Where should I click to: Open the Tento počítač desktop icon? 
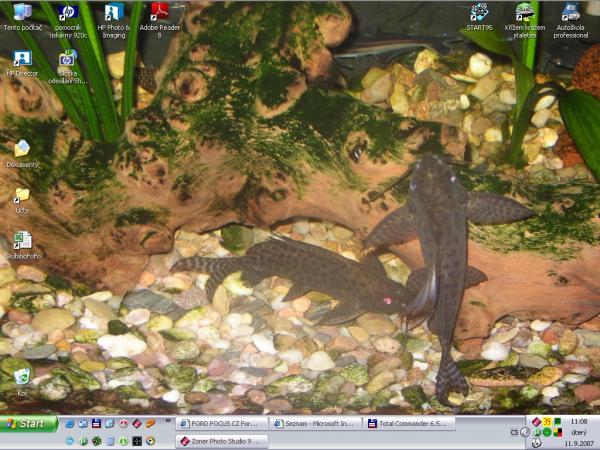[22, 13]
